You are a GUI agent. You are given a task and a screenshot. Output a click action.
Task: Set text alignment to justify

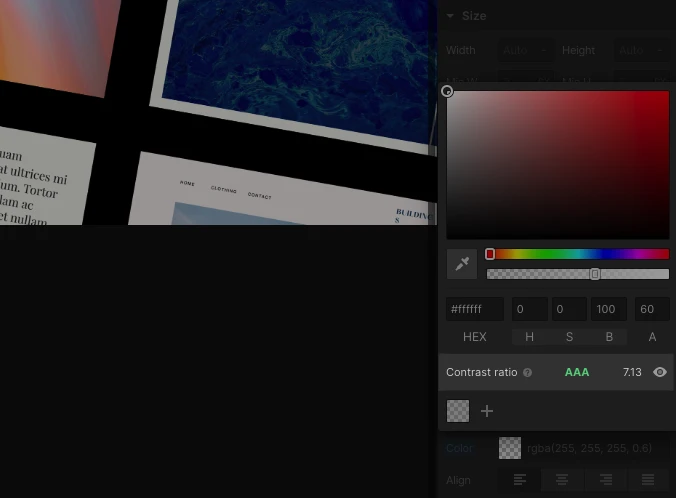point(648,480)
